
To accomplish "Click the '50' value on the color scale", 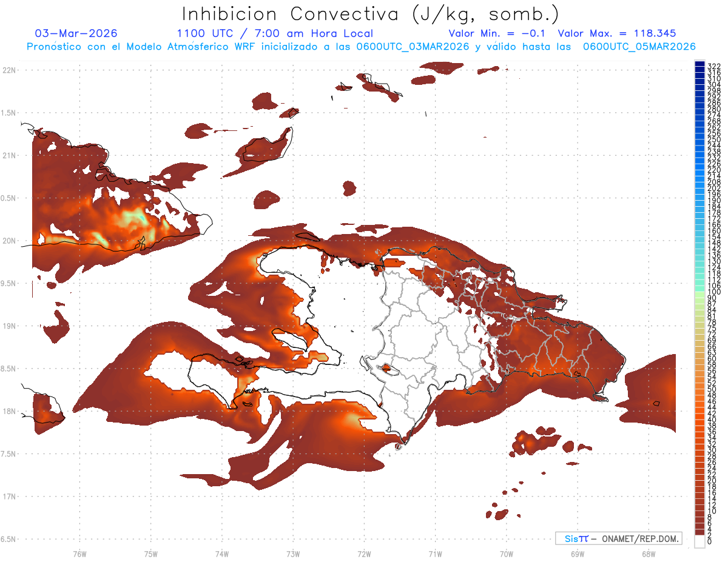I will [712, 389].
